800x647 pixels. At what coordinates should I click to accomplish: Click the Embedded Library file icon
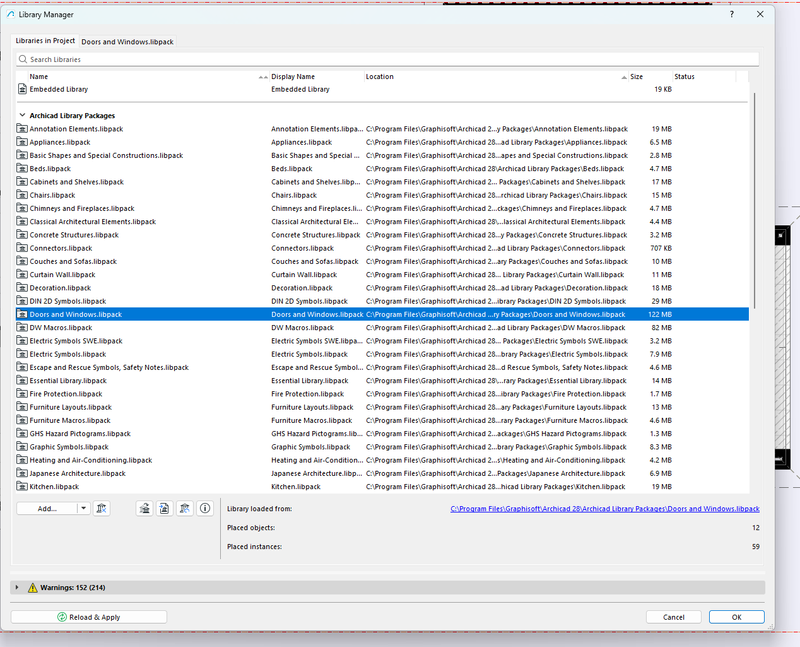(22, 89)
